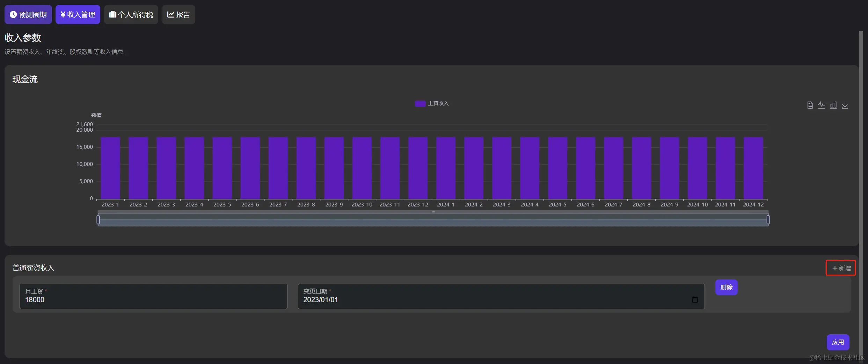This screenshot has width=868, height=364.
Task: Click the right handle of the zoom slider
Action: point(768,220)
